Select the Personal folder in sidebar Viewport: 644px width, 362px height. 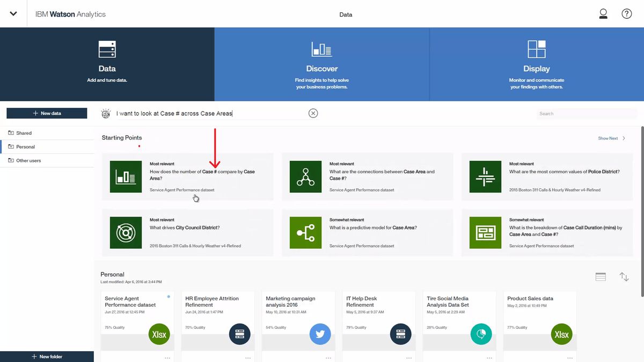pos(47,146)
